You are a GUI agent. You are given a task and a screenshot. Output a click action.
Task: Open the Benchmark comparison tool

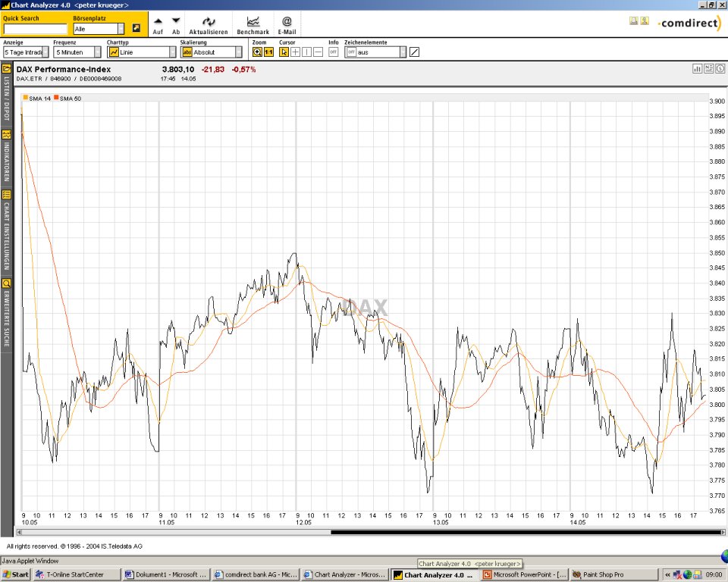point(253,22)
